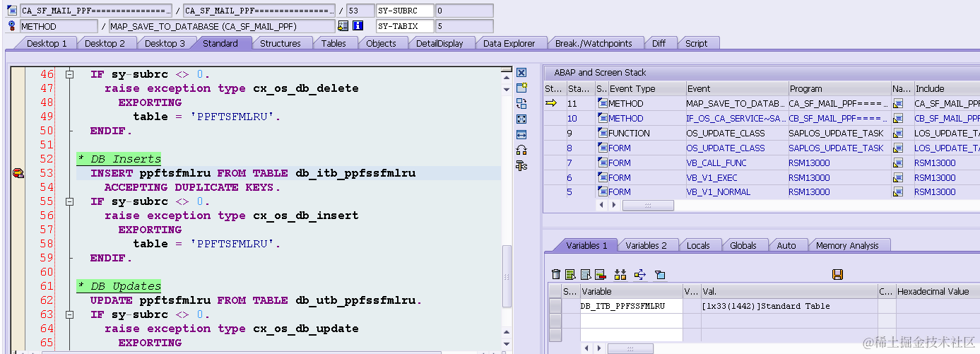The height and width of the screenshot is (354, 980).
Task: Click the code editor scroll up arrow
Action: point(506,78)
